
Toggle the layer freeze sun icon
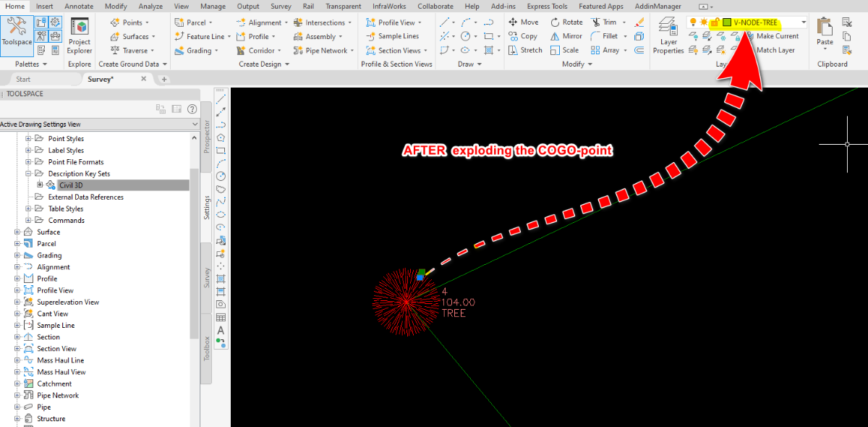point(703,22)
